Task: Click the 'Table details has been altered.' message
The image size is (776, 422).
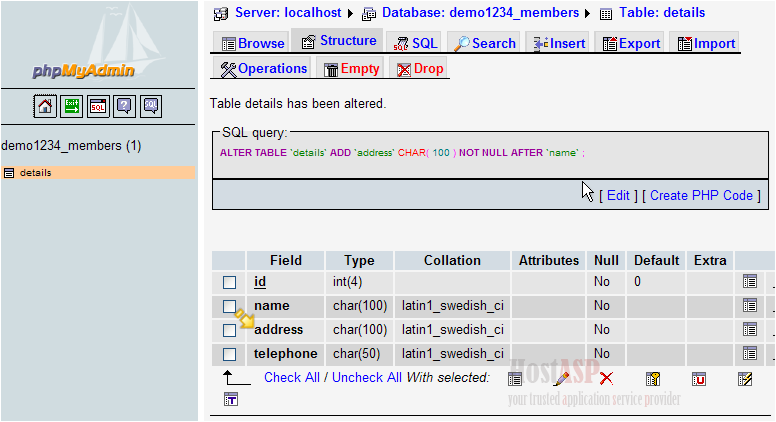Action: 297,103
